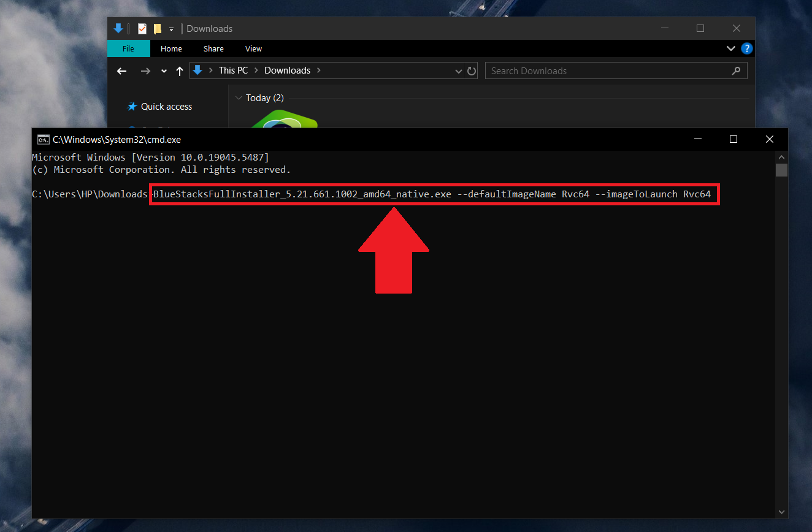The height and width of the screenshot is (532, 812).
Task: Open the address bar history dropdown
Action: (x=459, y=70)
